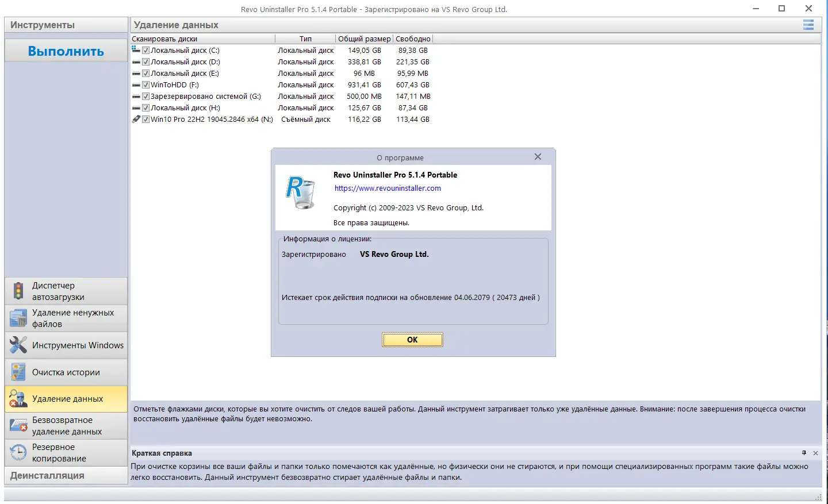Uncheck Локальный диск (D:) checkbox
Viewport: 828px width, 504px height.
click(146, 61)
